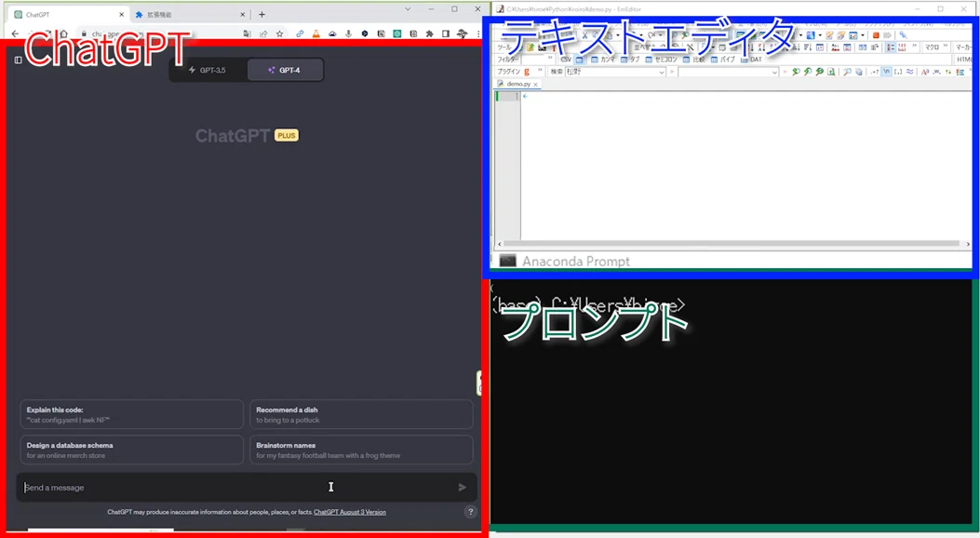The height and width of the screenshot is (538, 980).
Task: Bookmark page with the star icon
Action: [x=279, y=34]
